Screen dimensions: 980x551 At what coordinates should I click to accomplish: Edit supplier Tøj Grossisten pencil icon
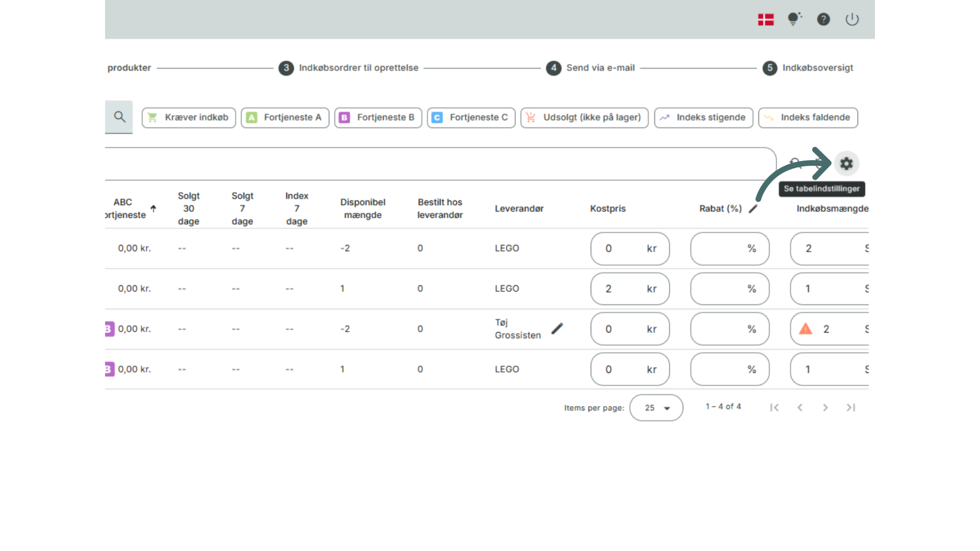coord(557,329)
